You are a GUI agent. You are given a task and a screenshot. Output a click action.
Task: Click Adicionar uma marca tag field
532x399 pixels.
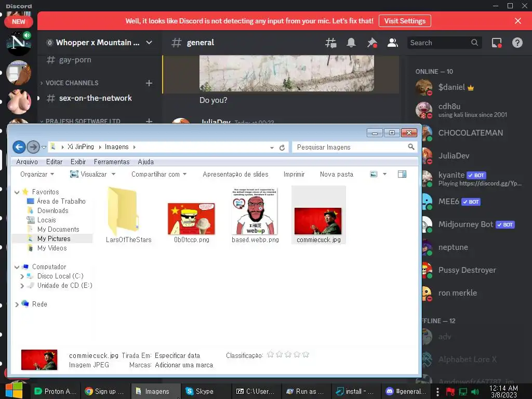click(x=184, y=365)
